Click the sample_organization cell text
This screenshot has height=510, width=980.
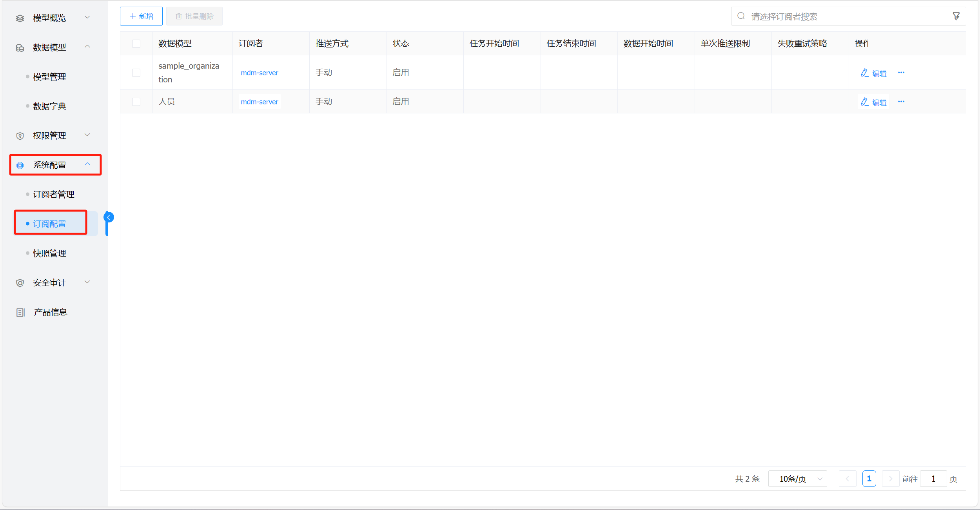pos(189,73)
